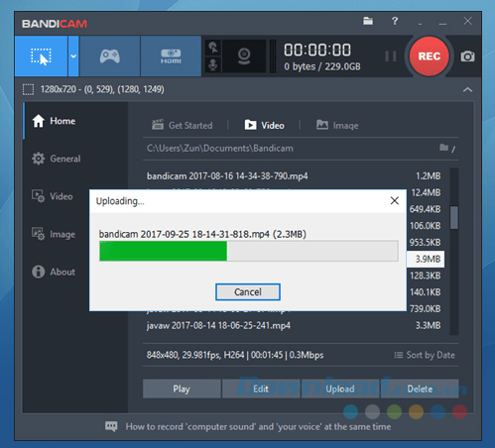
Task: Cancel the upload in the dialog
Action: [x=248, y=292]
